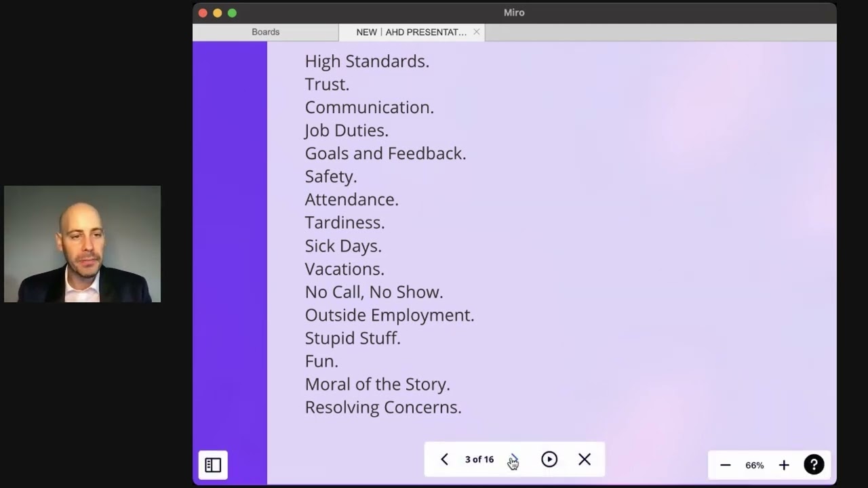The width and height of the screenshot is (868, 488).
Task: Click the '3 of 16' frame counter
Action: pos(479,460)
